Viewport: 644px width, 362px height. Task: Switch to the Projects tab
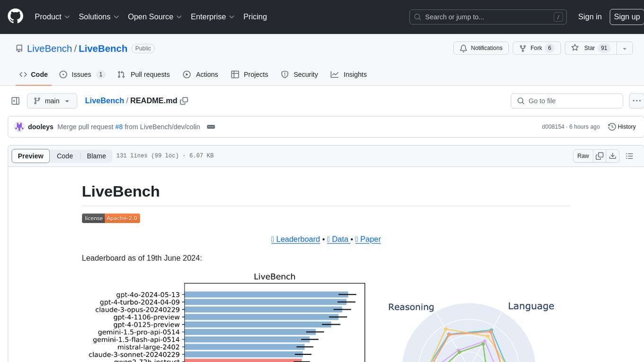[250, 74]
